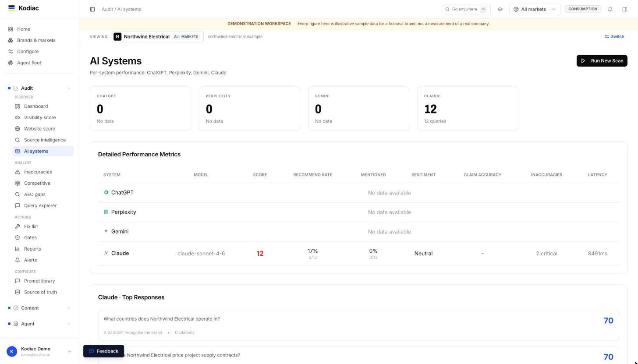Expand the Agent section
The width and height of the screenshot is (638, 364).
[69, 324]
